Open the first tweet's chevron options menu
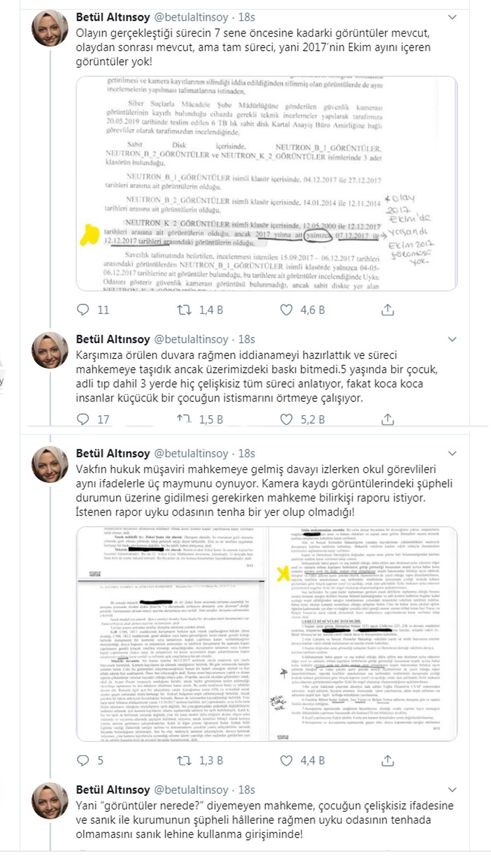 [452, 17]
